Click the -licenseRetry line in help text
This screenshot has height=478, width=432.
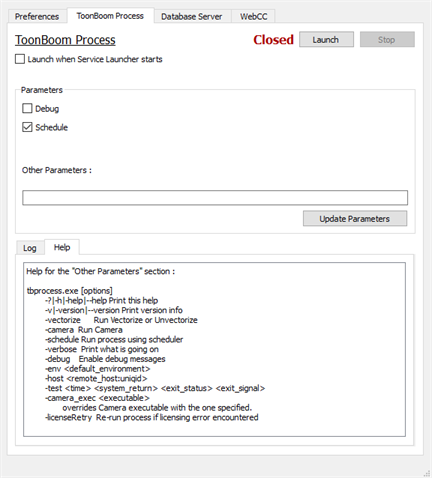tap(152, 417)
